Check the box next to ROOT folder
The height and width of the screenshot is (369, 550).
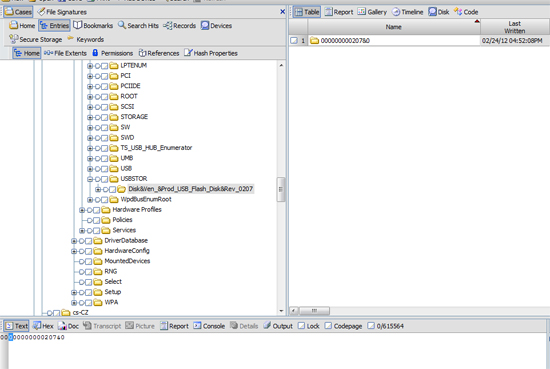pyautogui.click(x=105, y=97)
